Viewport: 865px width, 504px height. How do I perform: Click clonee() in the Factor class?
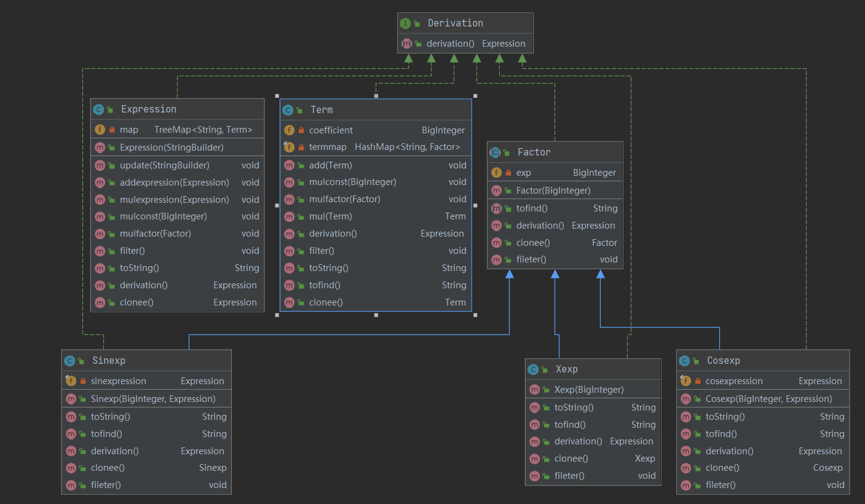533,243
